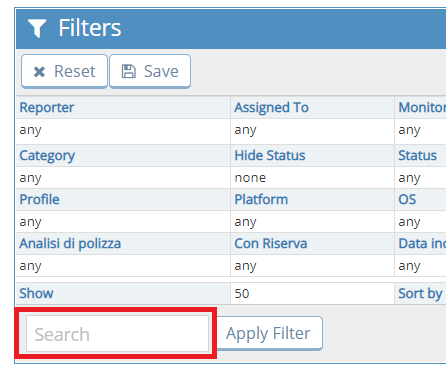Open the Assigned To filter link
446x371 pixels.
[271, 108]
